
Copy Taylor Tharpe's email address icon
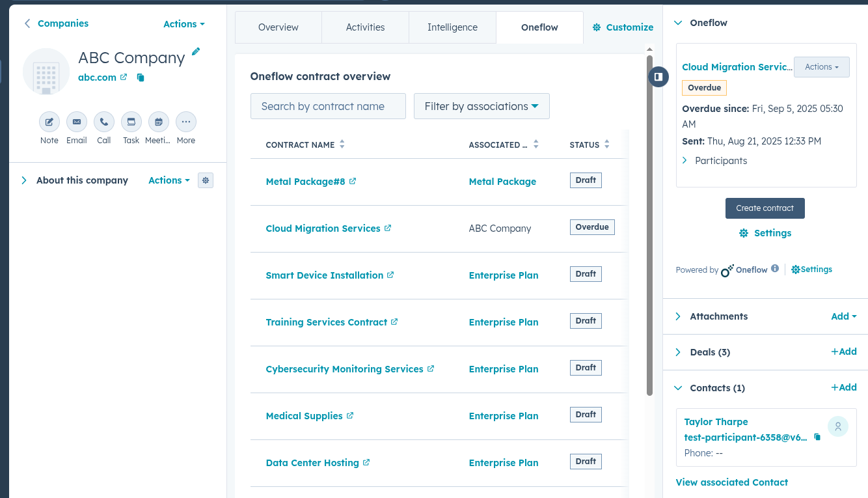coord(818,437)
